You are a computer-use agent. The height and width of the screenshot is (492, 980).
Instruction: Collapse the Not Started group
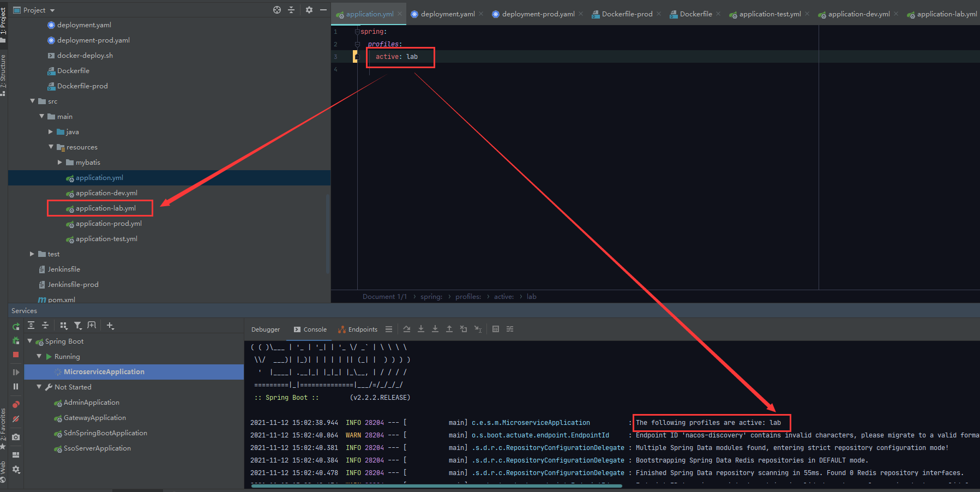coord(39,387)
